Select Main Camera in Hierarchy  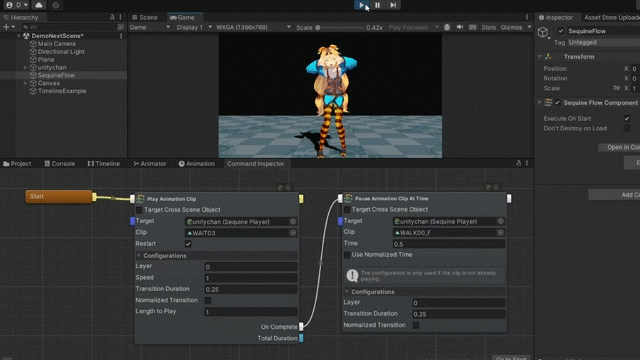pyautogui.click(x=56, y=44)
